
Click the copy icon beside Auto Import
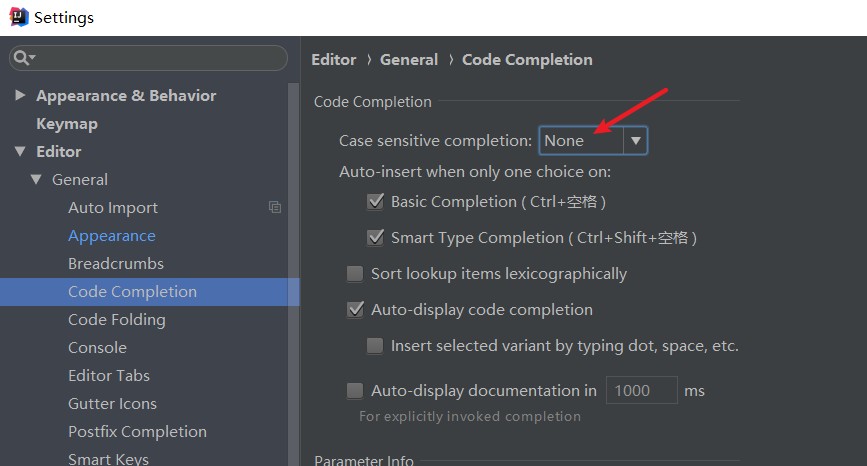click(275, 207)
